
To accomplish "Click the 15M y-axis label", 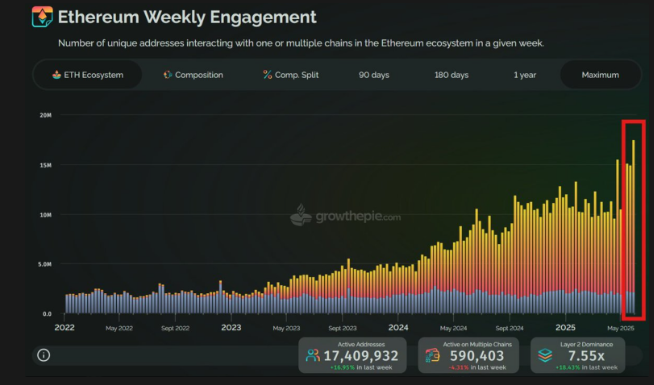I will [x=45, y=165].
